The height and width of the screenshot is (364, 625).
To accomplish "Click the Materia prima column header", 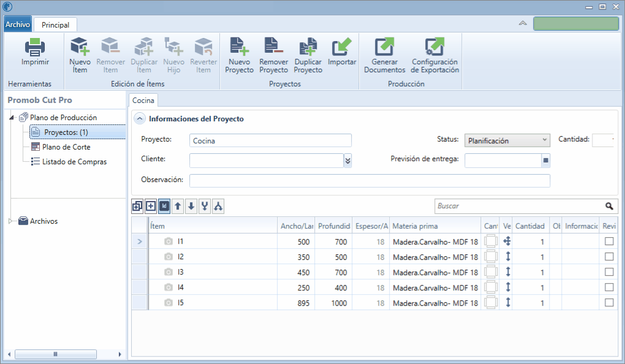I will (x=435, y=226).
